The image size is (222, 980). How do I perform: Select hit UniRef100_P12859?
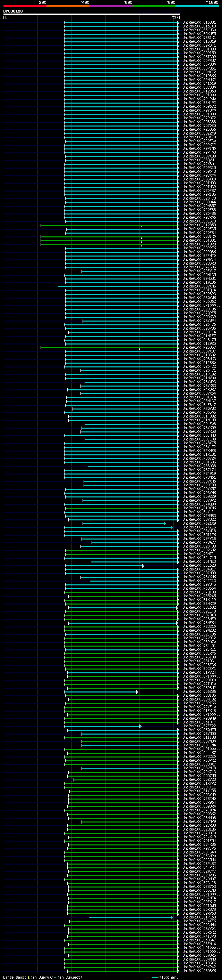[199, 225]
